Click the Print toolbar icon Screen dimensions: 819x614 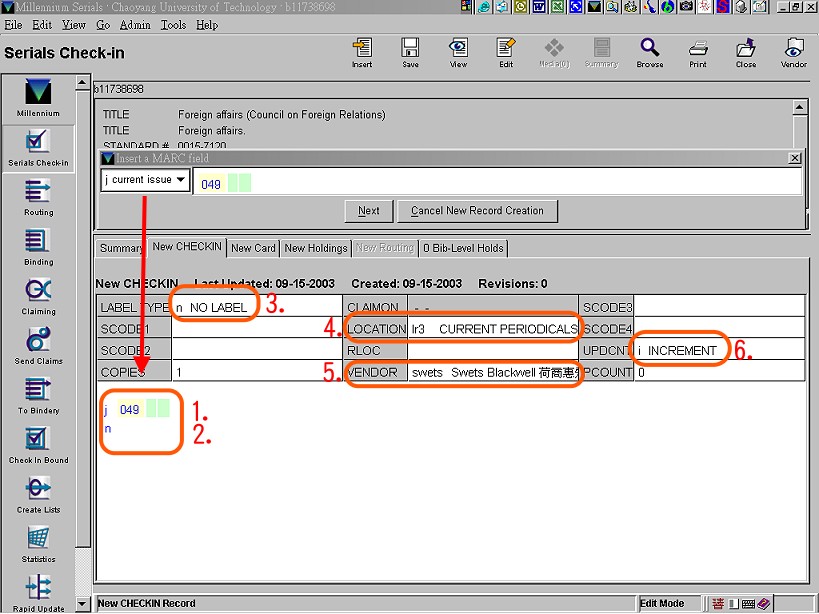[x=698, y=52]
